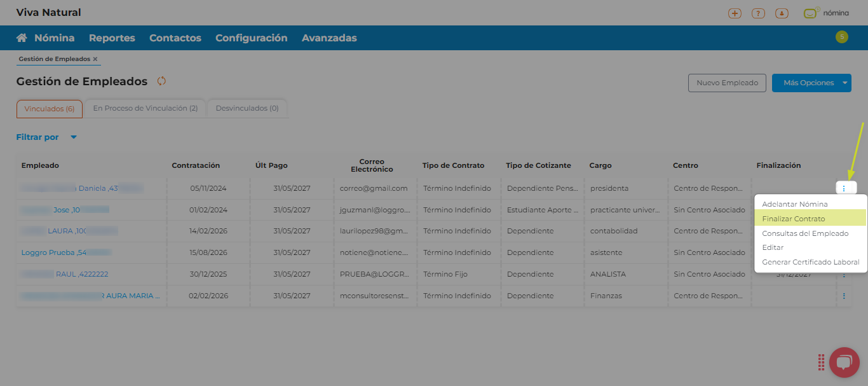Click the dotted grip beside the chat widget

pos(821,362)
